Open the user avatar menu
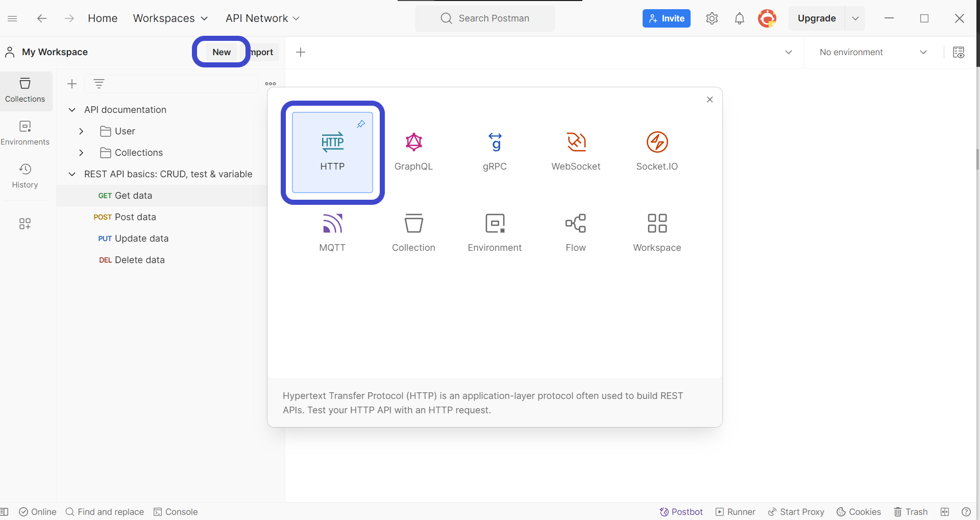 tap(767, 18)
